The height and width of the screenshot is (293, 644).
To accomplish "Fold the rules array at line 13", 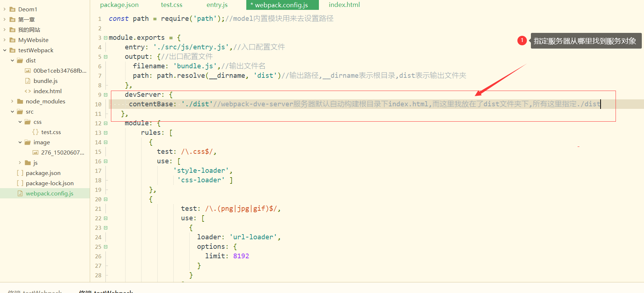I will point(105,133).
